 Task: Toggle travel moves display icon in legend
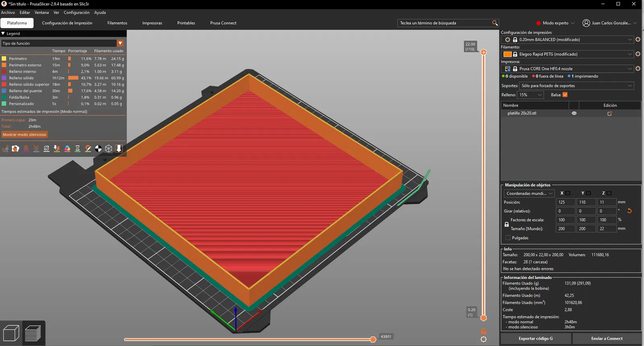[5, 148]
